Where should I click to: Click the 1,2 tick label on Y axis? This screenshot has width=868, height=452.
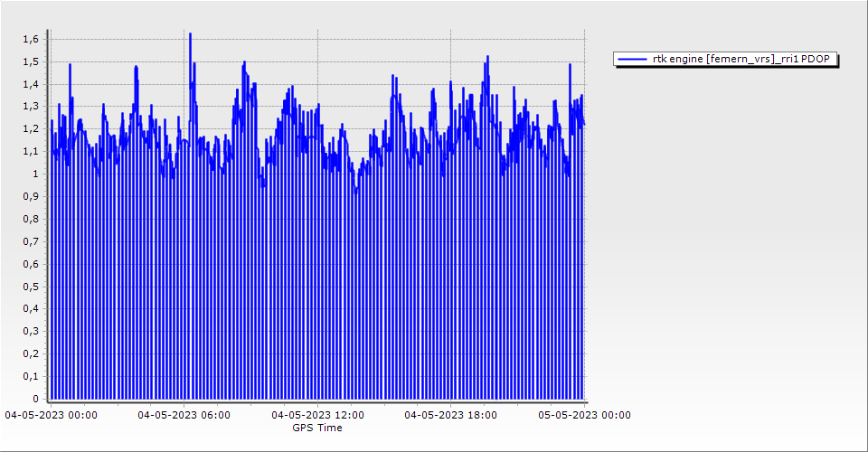(x=31, y=129)
